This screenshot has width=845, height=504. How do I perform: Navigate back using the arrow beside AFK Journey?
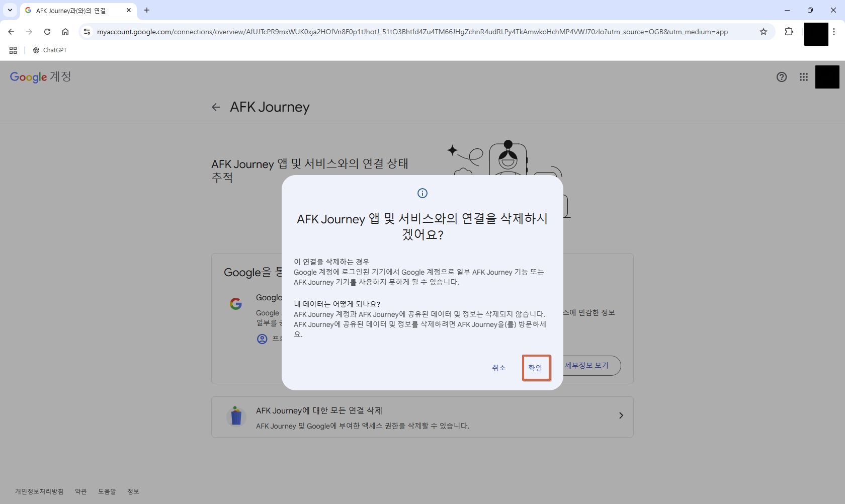point(216,107)
